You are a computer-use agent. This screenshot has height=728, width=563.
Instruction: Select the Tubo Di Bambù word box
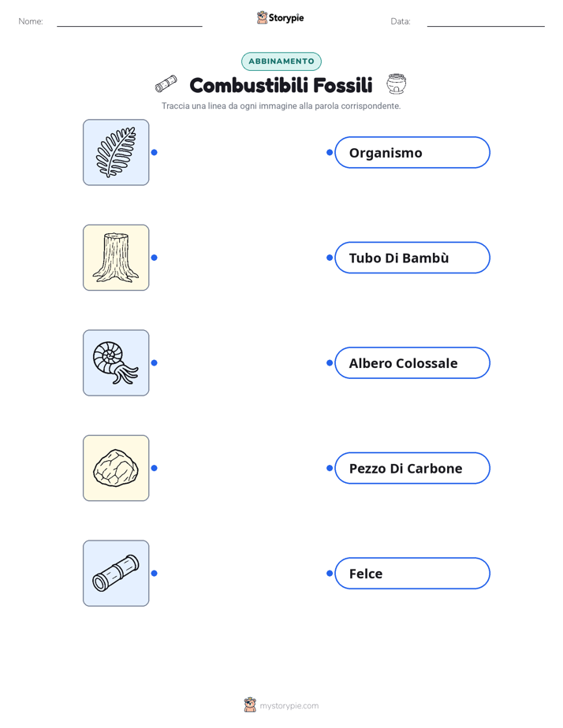[412, 258]
